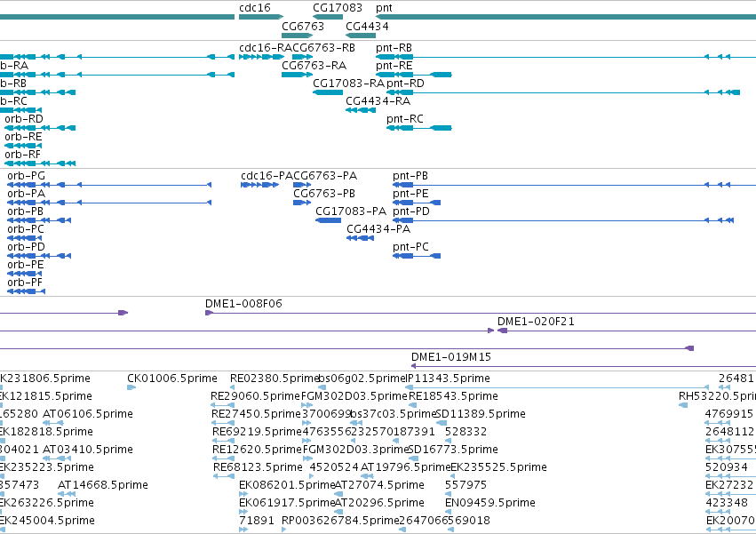The width and height of the screenshot is (756, 534).
Task: Open the 528332 EST label
Action: click(466, 432)
